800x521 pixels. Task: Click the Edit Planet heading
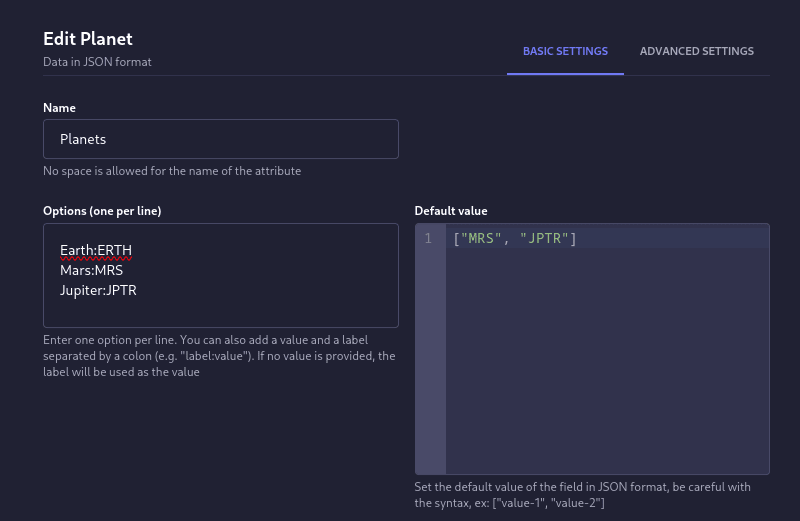(x=88, y=39)
